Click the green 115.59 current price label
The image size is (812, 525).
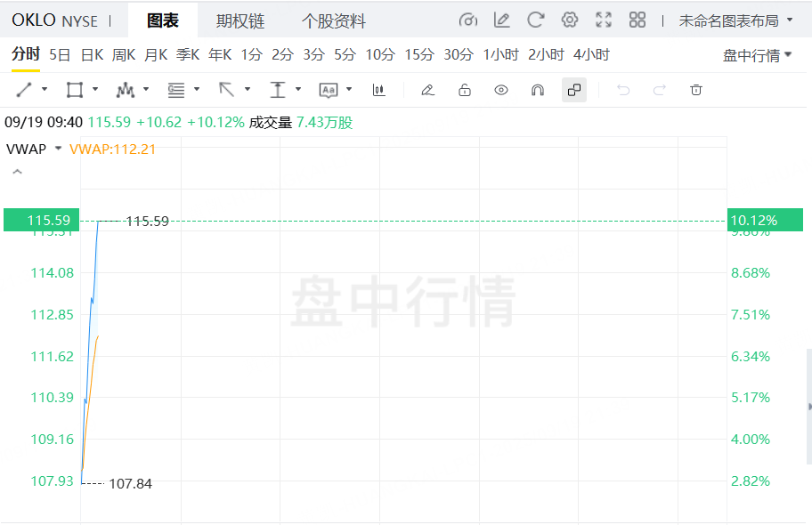[42, 220]
